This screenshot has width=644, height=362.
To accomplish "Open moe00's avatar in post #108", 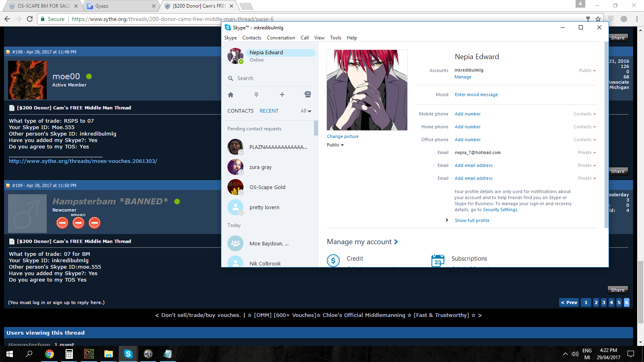I will pos(27,80).
